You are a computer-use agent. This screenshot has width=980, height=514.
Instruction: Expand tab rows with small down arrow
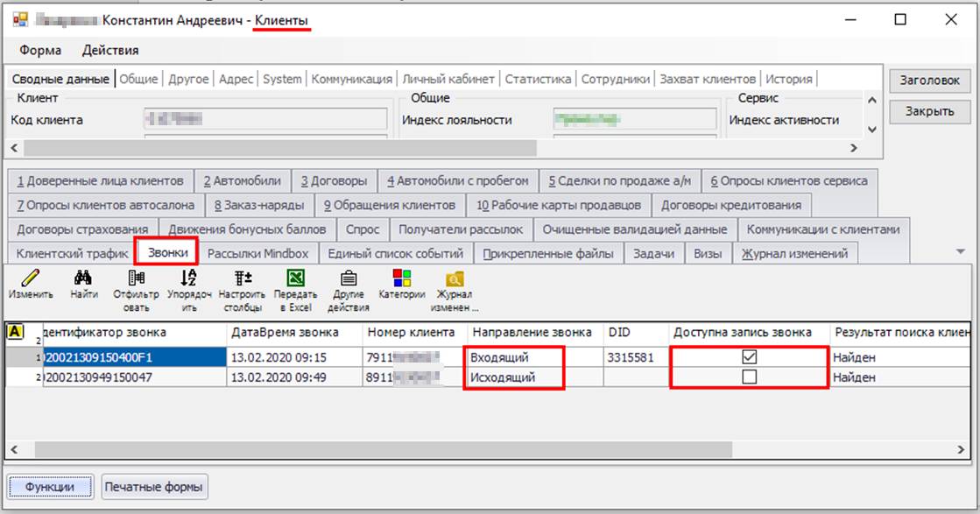961,251
